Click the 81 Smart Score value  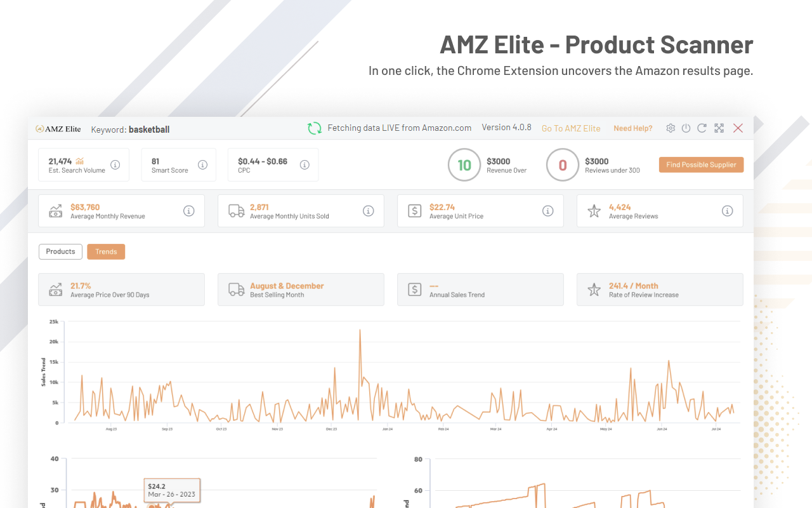click(x=155, y=161)
